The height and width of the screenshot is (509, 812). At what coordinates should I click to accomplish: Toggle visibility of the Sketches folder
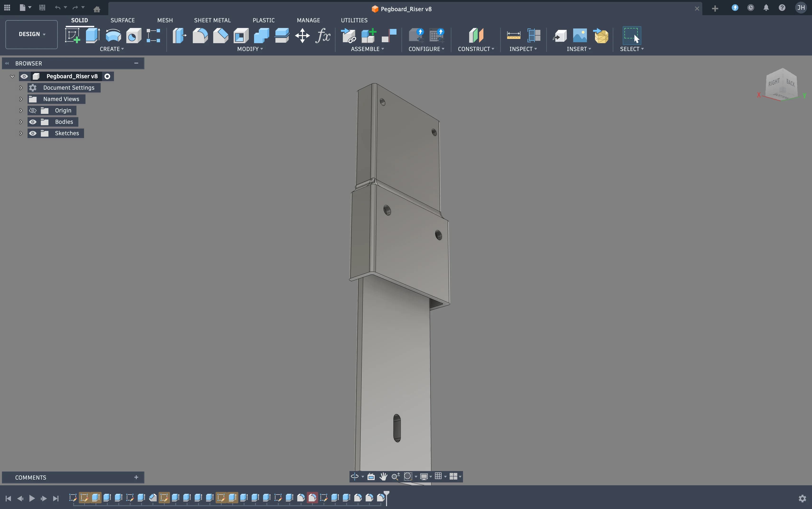click(33, 133)
